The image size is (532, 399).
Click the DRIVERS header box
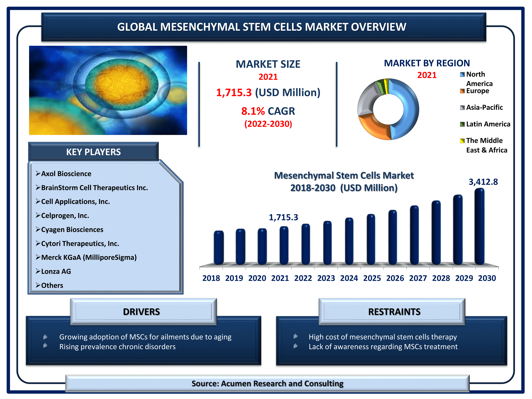pyautogui.click(x=144, y=312)
